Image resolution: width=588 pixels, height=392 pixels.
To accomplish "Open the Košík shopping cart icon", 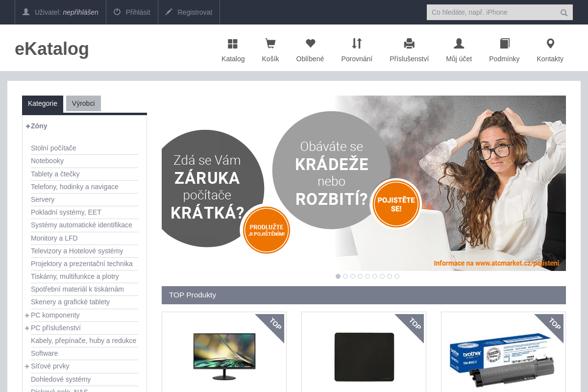I will pos(270,43).
